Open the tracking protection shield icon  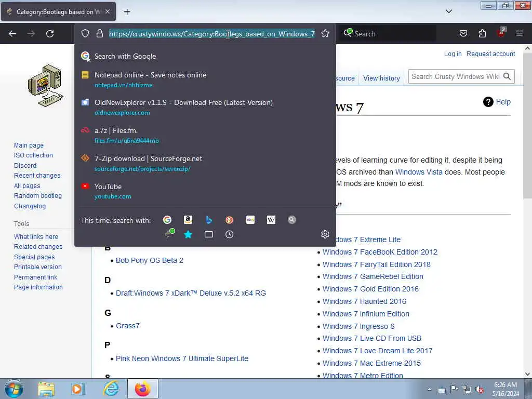point(85,34)
